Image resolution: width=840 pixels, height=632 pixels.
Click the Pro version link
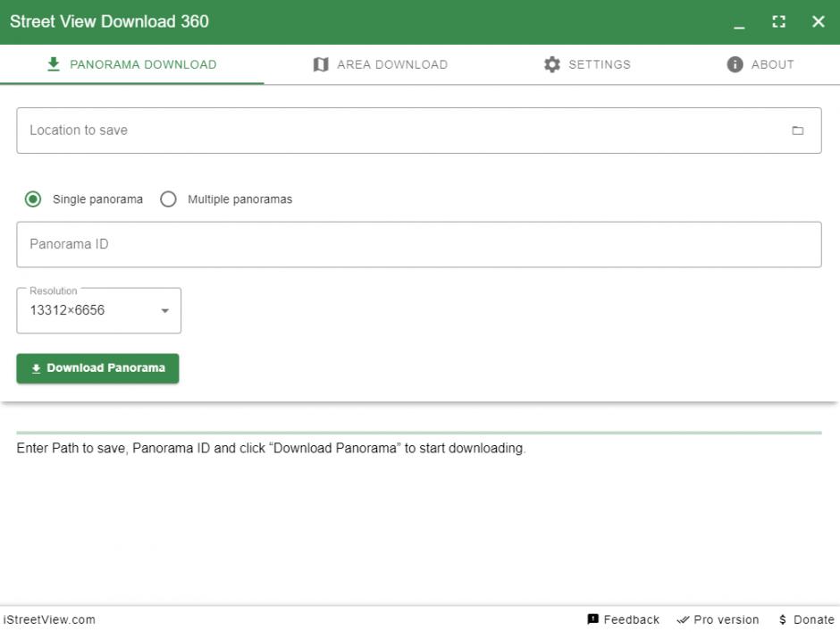click(x=718, y=619)
